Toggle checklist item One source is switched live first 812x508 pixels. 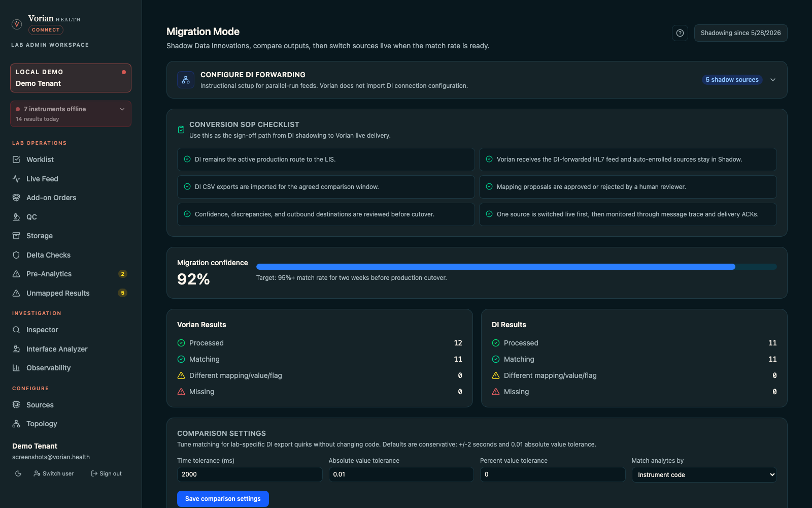(x=628, y=214)
